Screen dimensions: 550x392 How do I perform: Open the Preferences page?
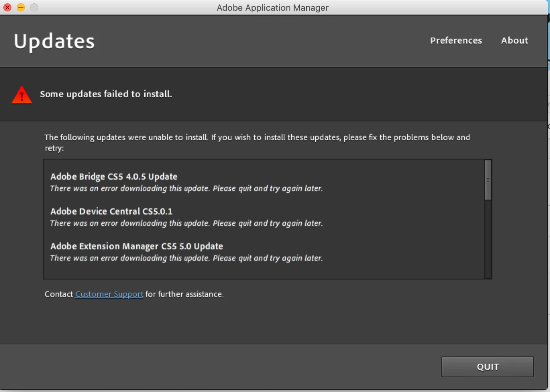[x=456, y=40]
